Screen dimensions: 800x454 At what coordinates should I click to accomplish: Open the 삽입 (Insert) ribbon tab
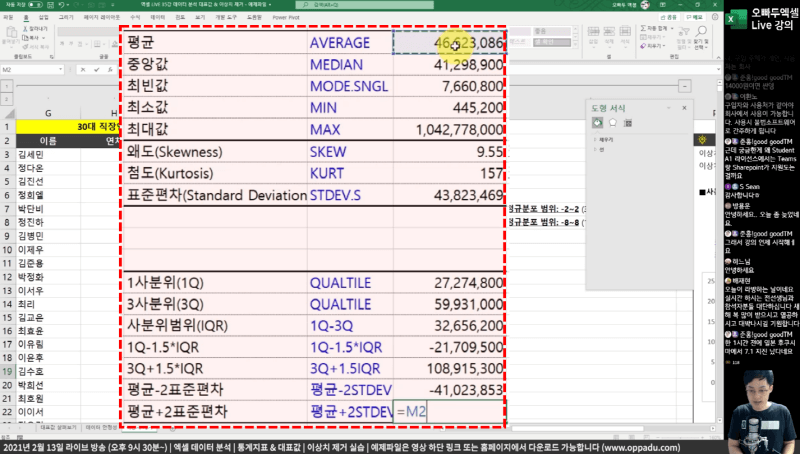41,18
